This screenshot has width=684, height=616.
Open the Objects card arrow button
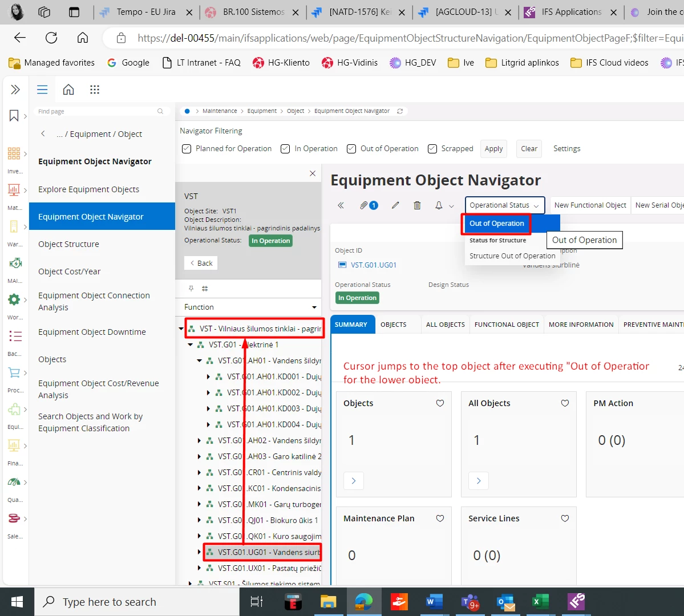[354, 481]
